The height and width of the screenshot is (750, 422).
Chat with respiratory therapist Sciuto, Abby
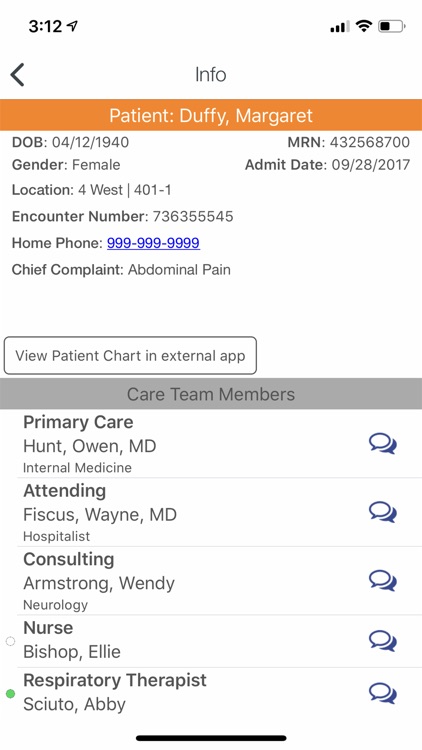tap(383, 694)
